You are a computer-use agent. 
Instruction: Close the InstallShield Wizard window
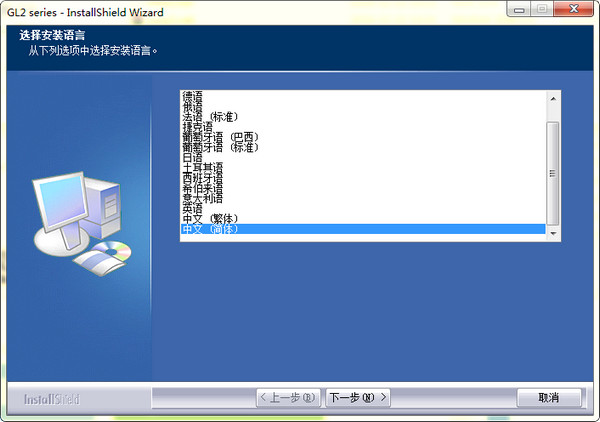point(573,9)
